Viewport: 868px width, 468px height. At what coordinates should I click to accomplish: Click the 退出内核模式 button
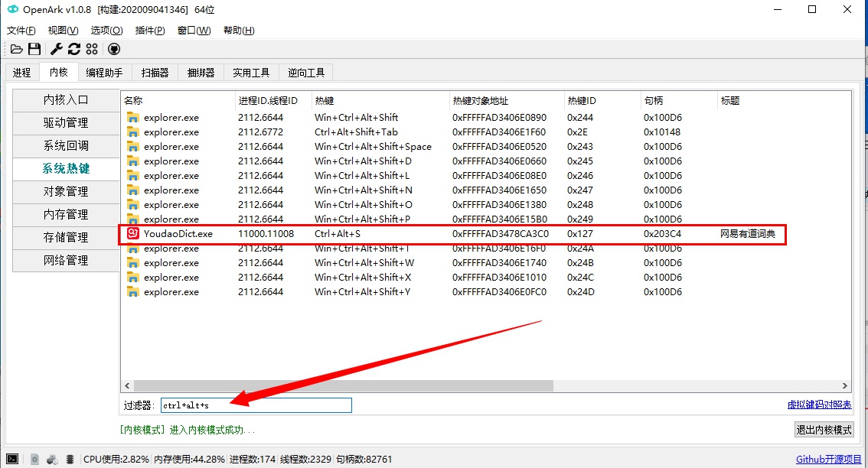tap(824, 429)
